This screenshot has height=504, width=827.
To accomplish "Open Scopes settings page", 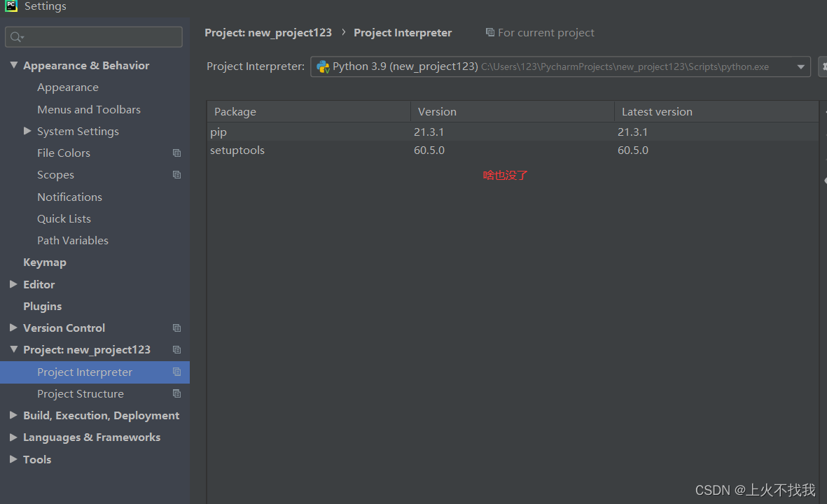I will (55, 175).
